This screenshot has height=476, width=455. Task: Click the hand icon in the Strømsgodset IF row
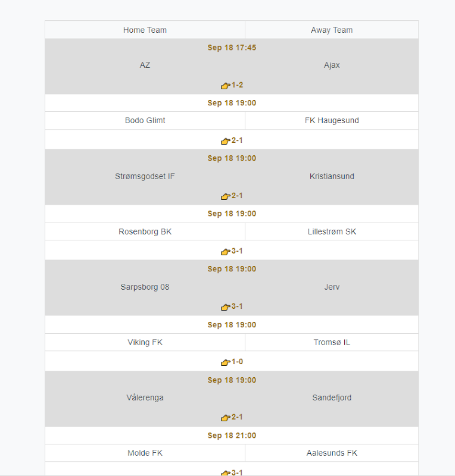(x=225, y=196)
